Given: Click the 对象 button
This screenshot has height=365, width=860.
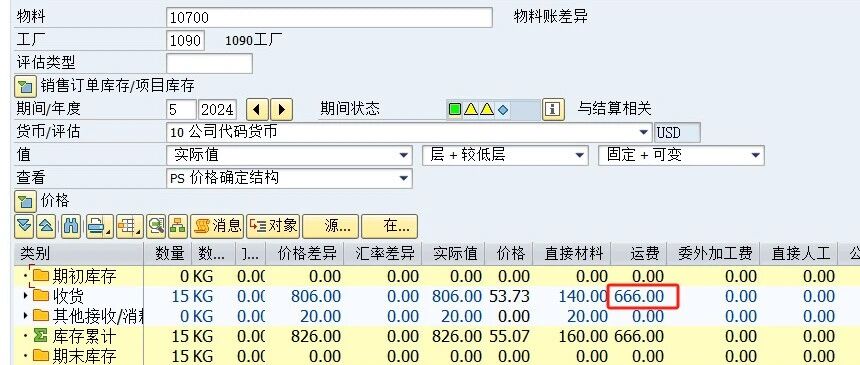Looking at the screenshot, I should coord(273,226).
